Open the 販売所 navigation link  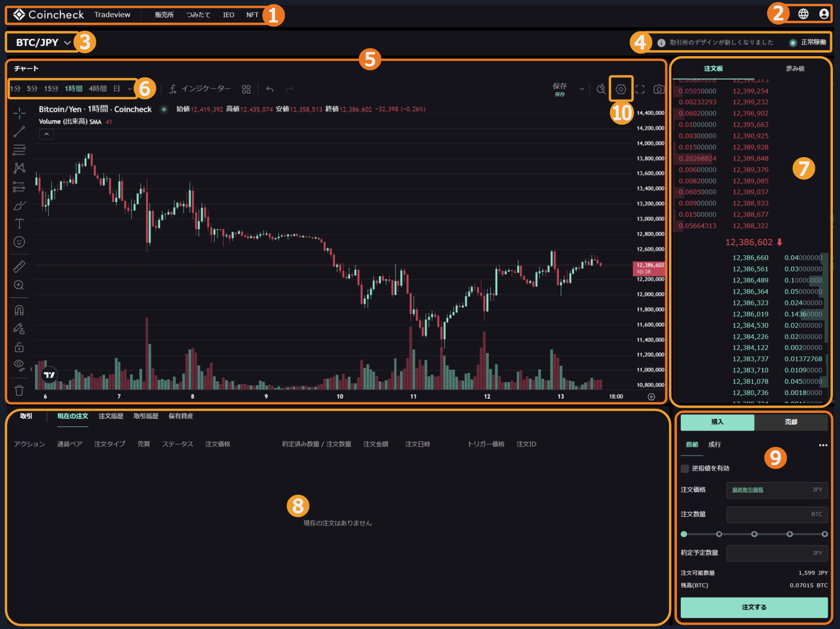[164, 15]
